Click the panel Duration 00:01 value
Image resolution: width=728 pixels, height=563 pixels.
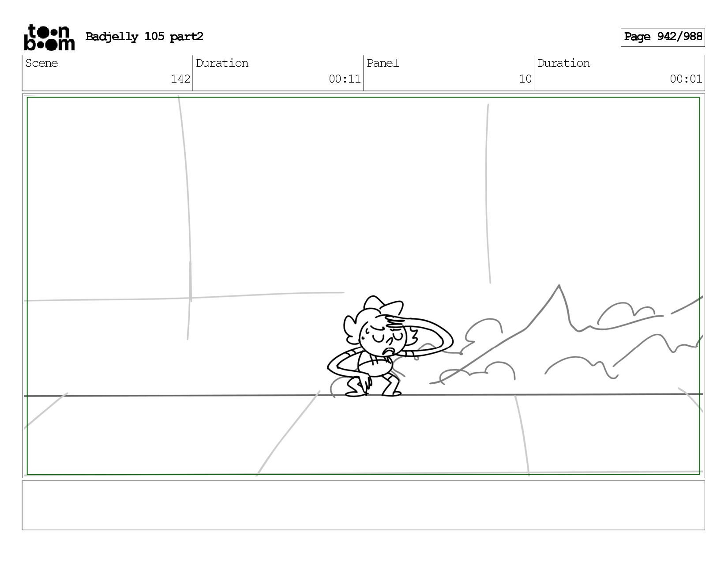point(686,79)
